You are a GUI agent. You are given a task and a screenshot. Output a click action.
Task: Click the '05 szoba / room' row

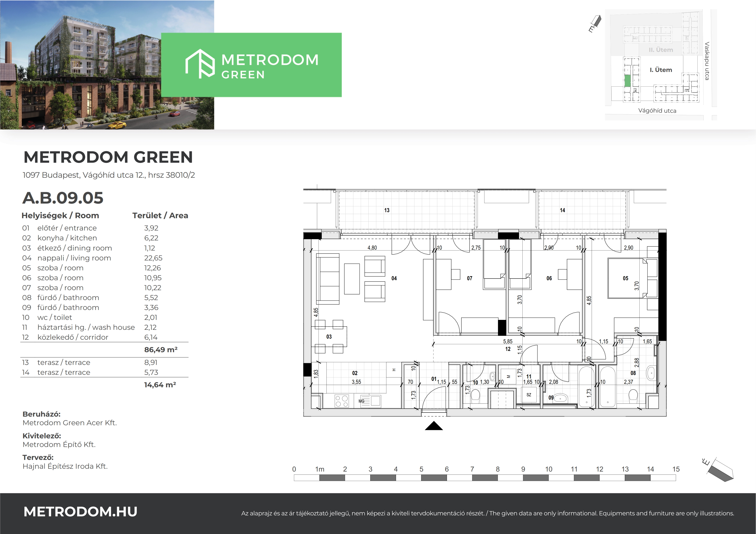[x=104, y=268]
